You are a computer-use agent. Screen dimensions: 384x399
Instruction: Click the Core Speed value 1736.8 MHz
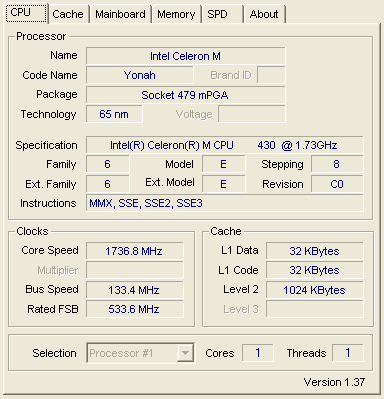(x=135, y=251)
